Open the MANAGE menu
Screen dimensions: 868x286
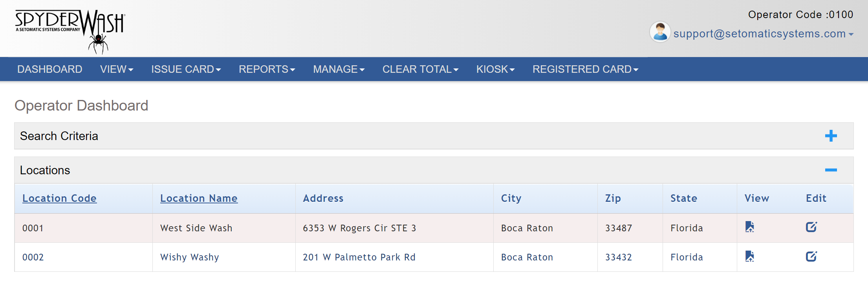click(x=339, y=69)
